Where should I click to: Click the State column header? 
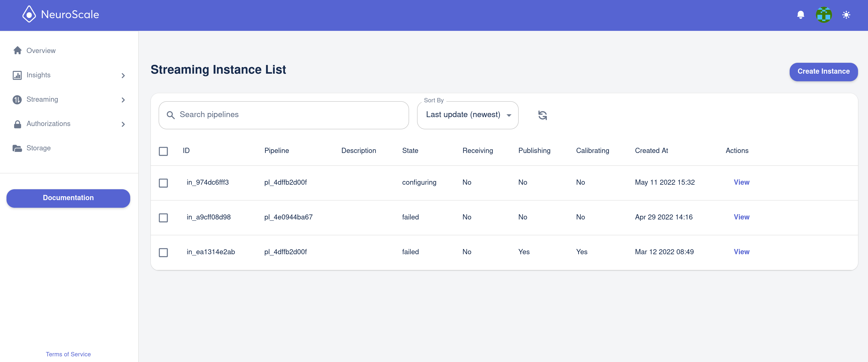click(x=410, y=151)
